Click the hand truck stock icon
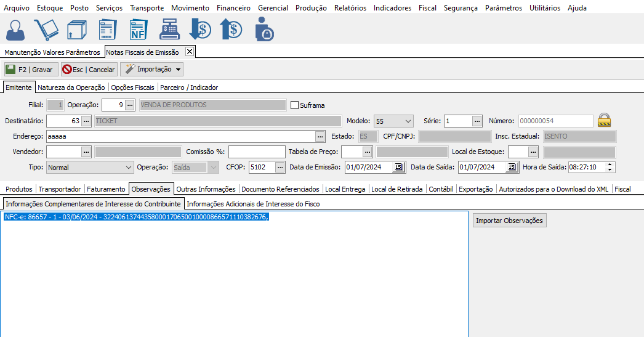The width and height of the screenshot is (644, 337). 46,30
